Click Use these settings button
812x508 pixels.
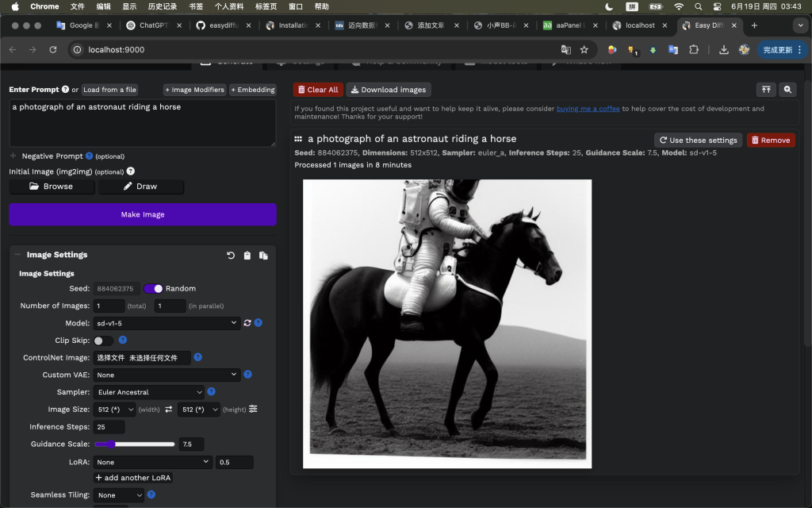click(698, 140)
